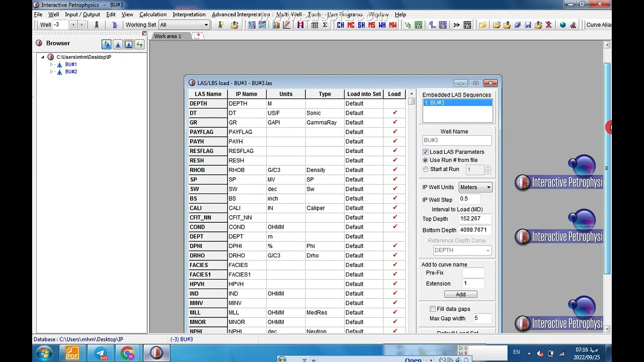This screenshot has width=644, height=362.
Task: Click the next well arrow button
Action: click(x=82, y=25)
